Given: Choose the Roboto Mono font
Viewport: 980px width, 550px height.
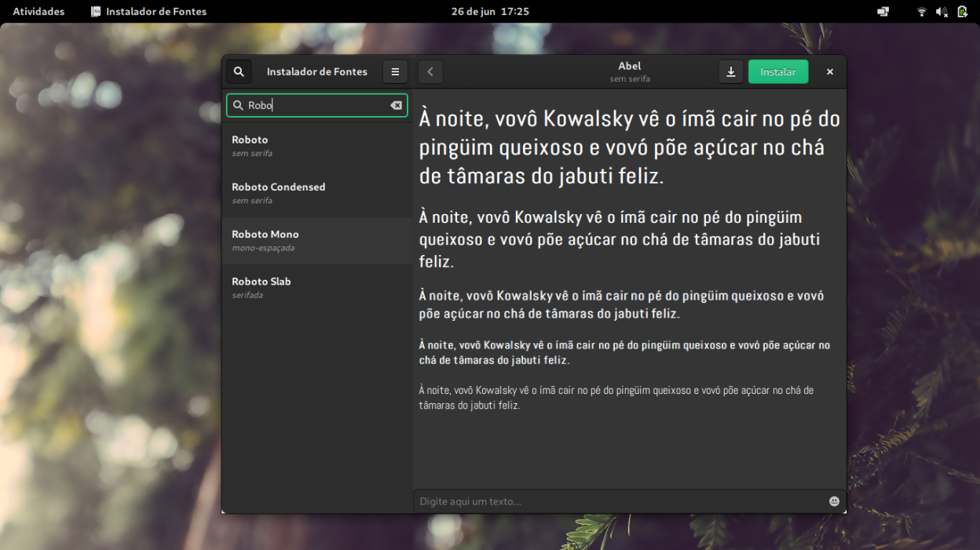Looking at the screenshot, I should [316, 240].
